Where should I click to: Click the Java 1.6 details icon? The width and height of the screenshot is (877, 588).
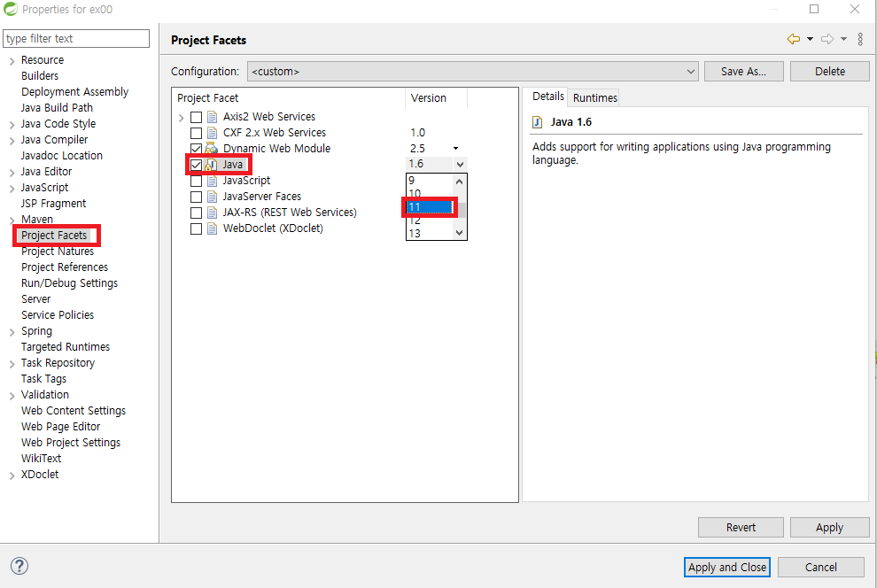(x=538, y=122)
